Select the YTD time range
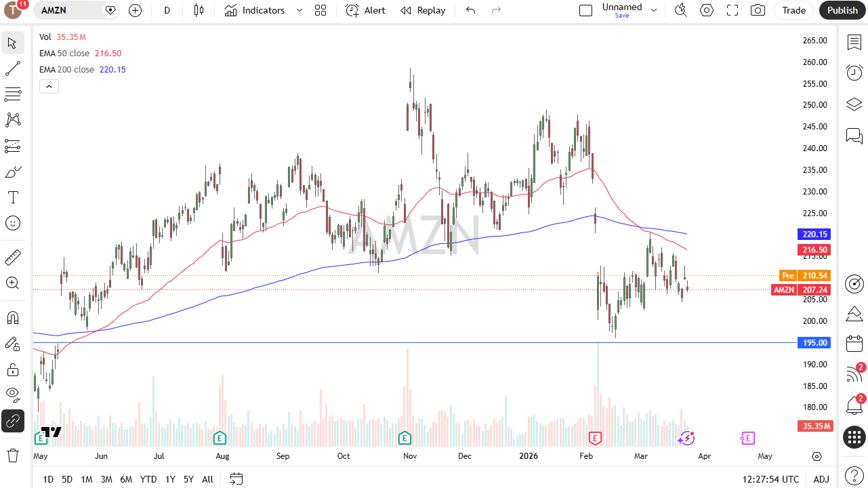Image resolution: width=868 pixels, height=488 pixels. tap(148, 479)
